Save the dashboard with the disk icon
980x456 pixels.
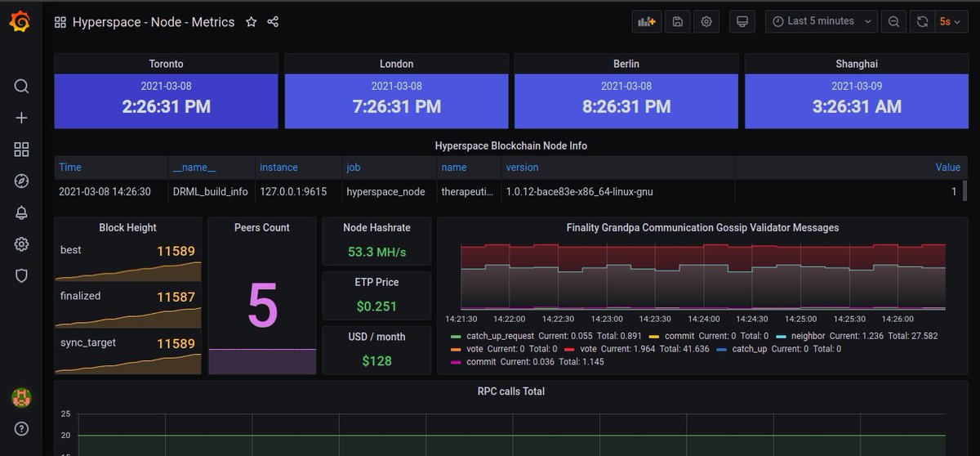pos(677,22)
